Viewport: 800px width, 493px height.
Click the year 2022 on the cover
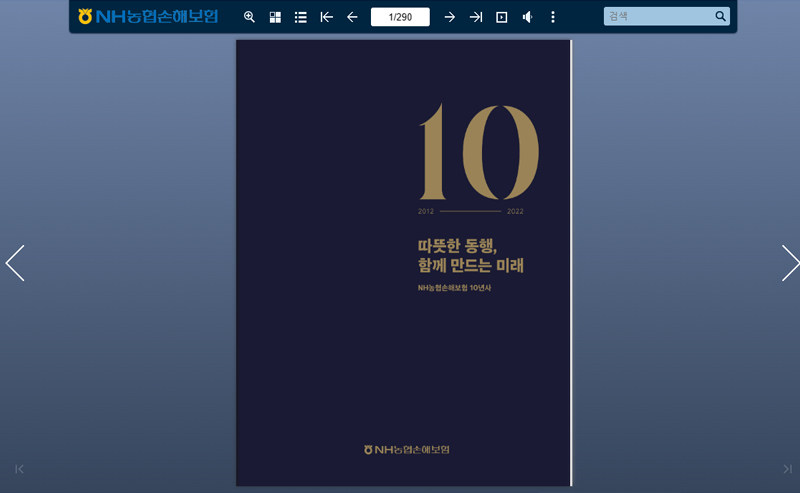point(515,211)
